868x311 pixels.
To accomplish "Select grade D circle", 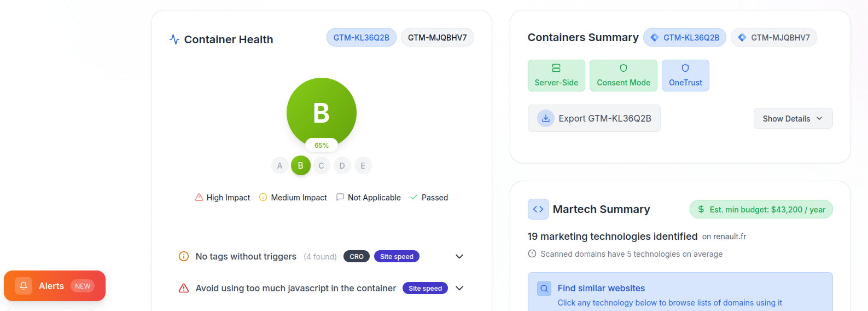I will (x=342, y=165).
